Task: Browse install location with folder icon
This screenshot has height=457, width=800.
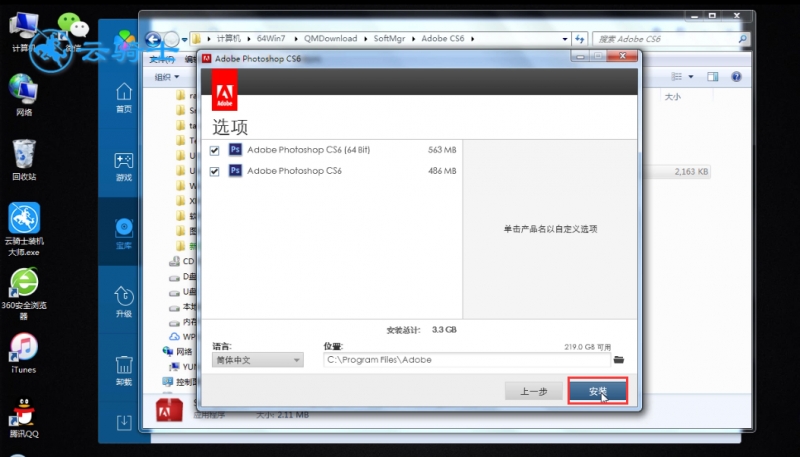Action: [619, 360]
